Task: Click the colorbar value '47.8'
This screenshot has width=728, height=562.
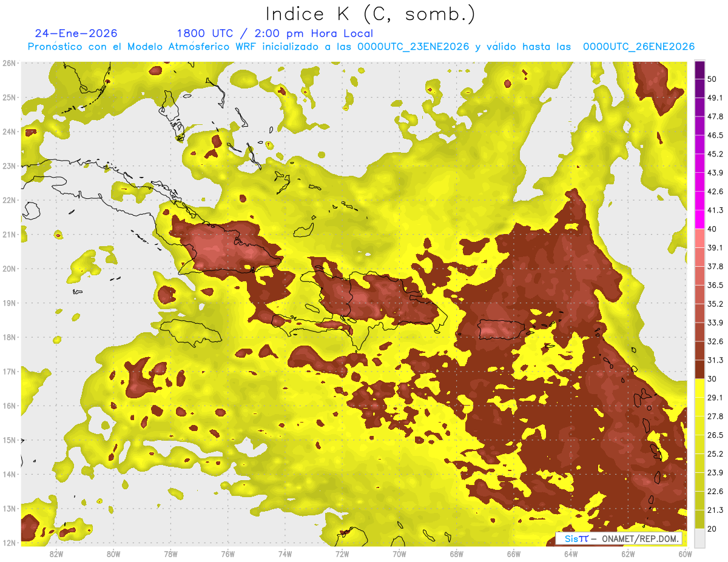Action: pos(715,116)
